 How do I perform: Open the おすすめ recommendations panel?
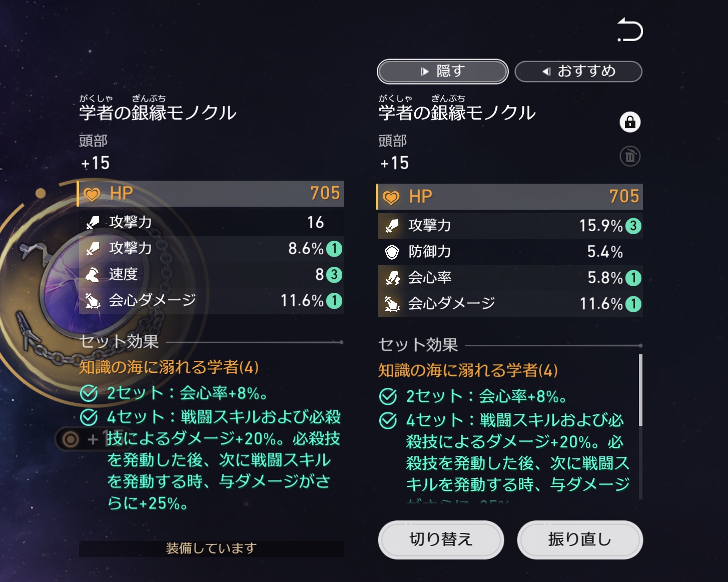[578, 72]
